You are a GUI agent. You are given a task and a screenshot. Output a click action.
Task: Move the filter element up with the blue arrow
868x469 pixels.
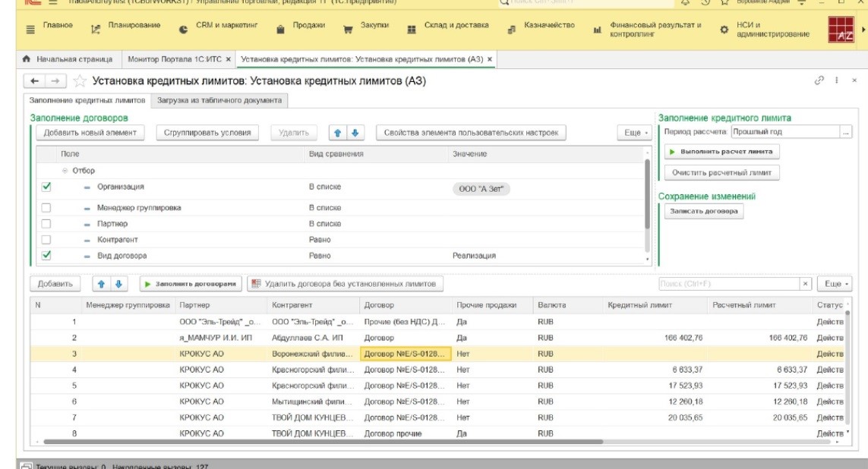[339, 133]
